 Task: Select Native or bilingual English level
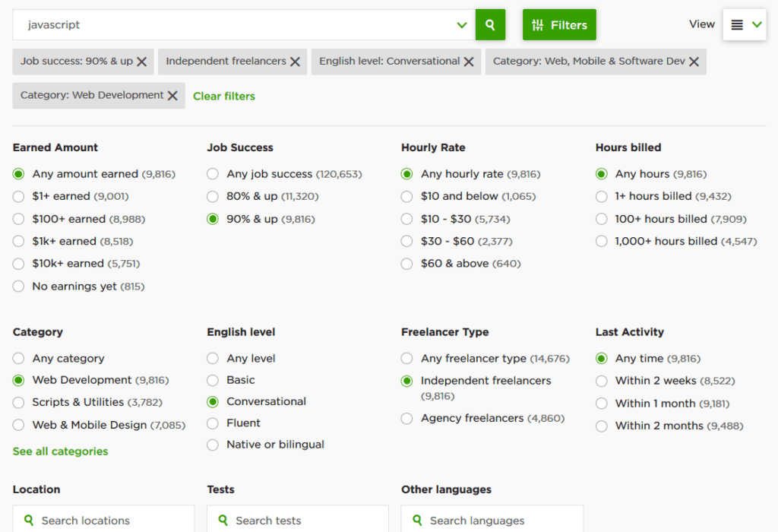[x=213, y=445]
